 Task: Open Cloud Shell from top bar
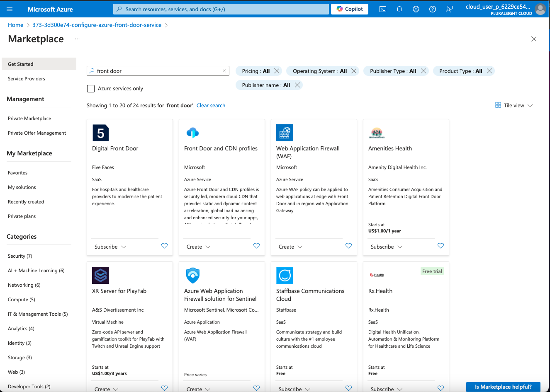(x=383, y=9)
